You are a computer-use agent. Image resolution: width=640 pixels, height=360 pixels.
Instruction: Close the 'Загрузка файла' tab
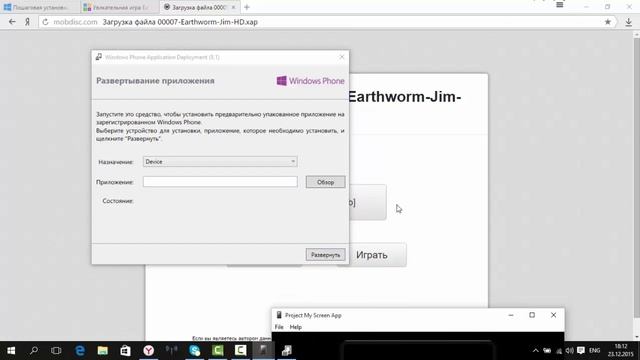point(233,7)
